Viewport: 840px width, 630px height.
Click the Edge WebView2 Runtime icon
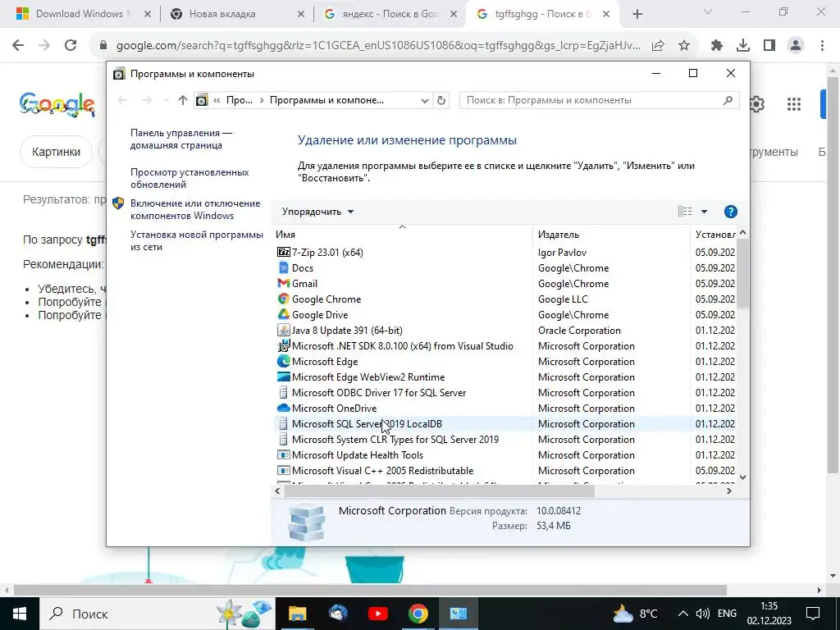tap(283, 377)
